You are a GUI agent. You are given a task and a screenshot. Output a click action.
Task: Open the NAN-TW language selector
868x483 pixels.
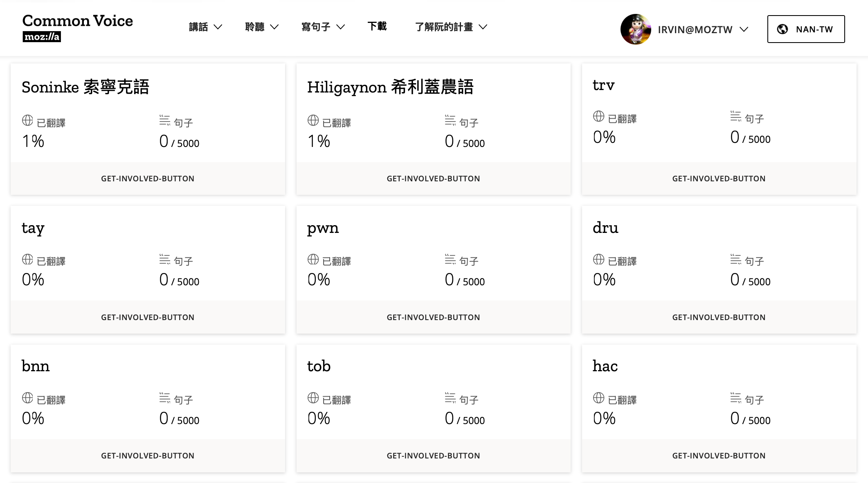coord(806,29)
